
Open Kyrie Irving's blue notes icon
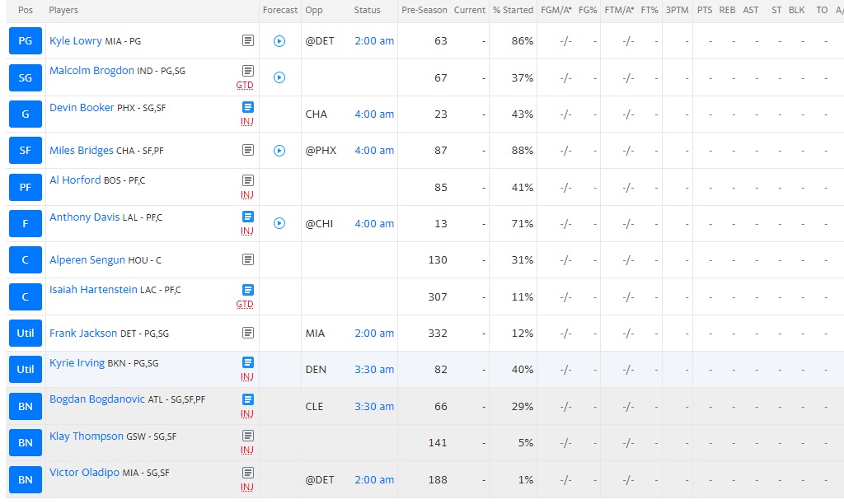point(247,362)
